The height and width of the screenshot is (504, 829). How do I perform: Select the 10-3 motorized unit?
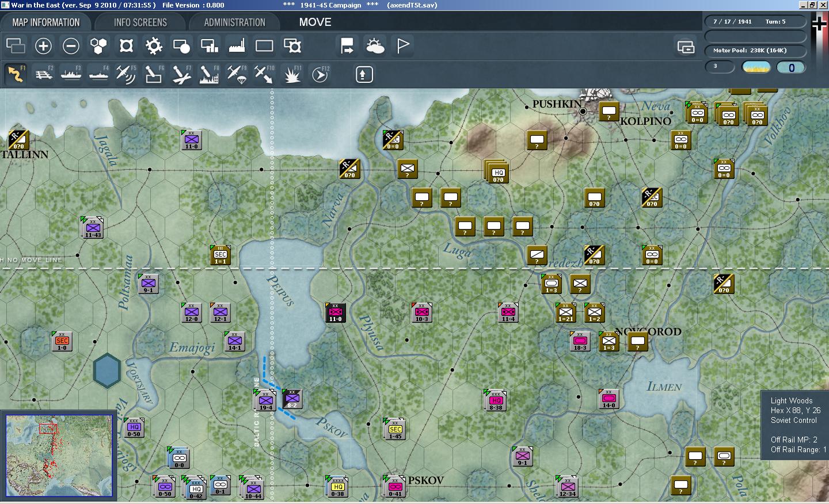point(422,312)
